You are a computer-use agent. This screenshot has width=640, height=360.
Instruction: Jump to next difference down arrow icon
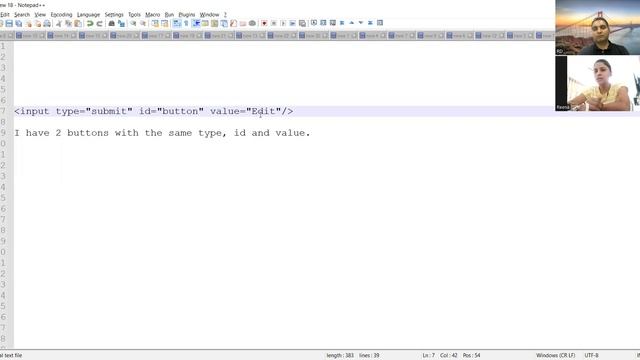click(x=361, y=23)
